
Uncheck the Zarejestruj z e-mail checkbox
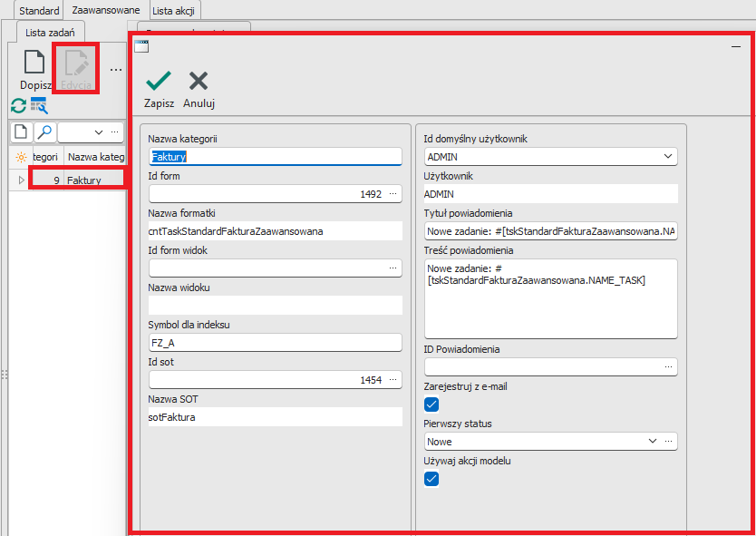(x=432, y=404)
